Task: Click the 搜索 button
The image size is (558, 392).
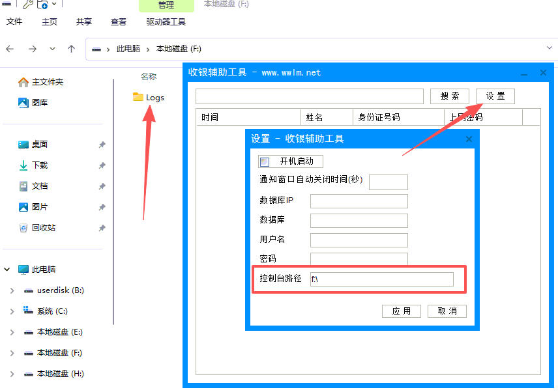Action: [x=450, y=96]
